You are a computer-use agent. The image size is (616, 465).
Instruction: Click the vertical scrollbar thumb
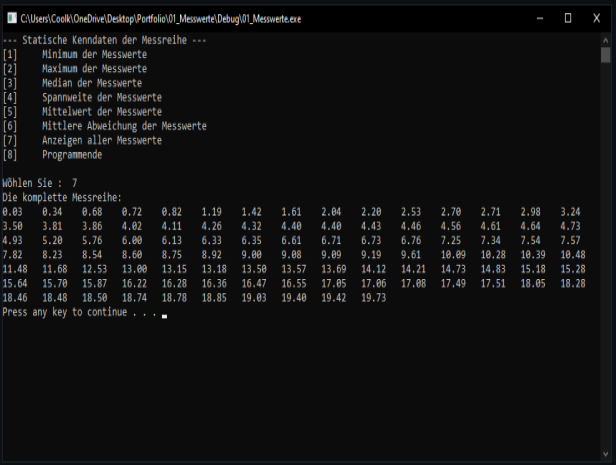606,55
